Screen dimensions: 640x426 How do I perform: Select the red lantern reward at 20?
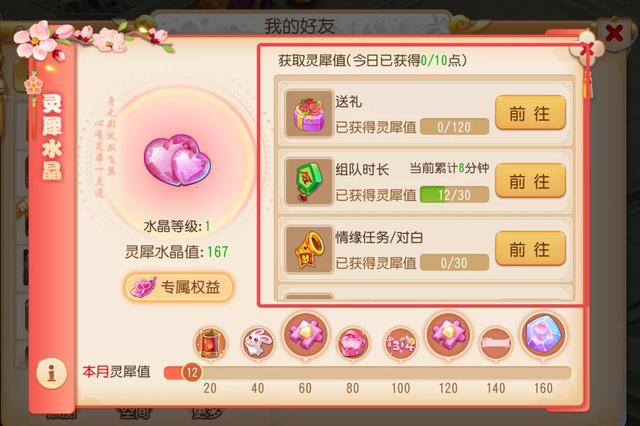click(x=211, y=343)
